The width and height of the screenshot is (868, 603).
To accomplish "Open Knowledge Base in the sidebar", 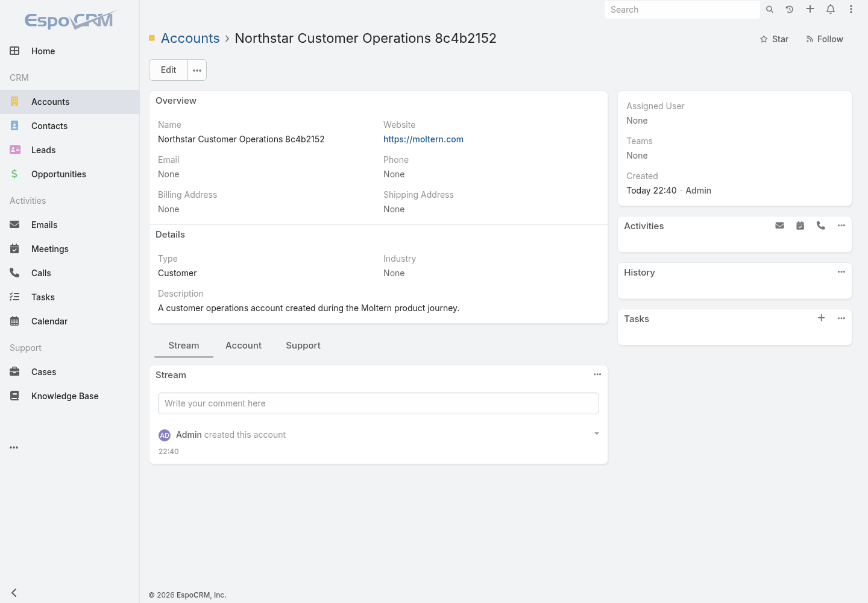I will click(70, 396).
